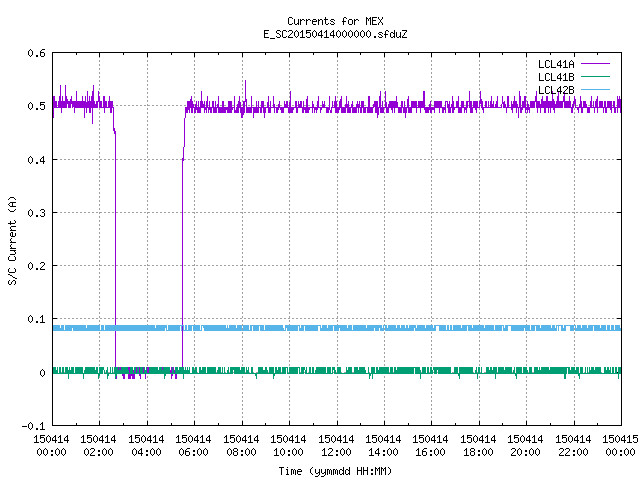The height and width of the screenshot is (480, 640).
Task: Click the 0.6 y-axis tick value
Action: point(36,53)
